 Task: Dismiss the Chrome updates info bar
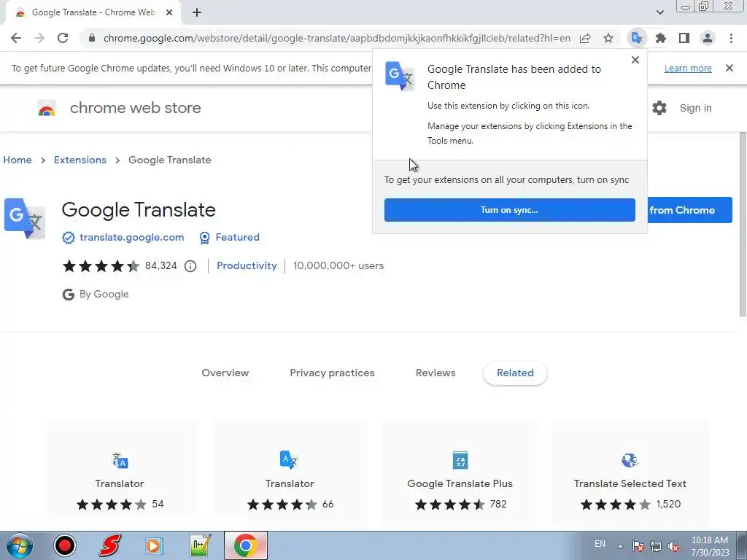coord(729,68)
